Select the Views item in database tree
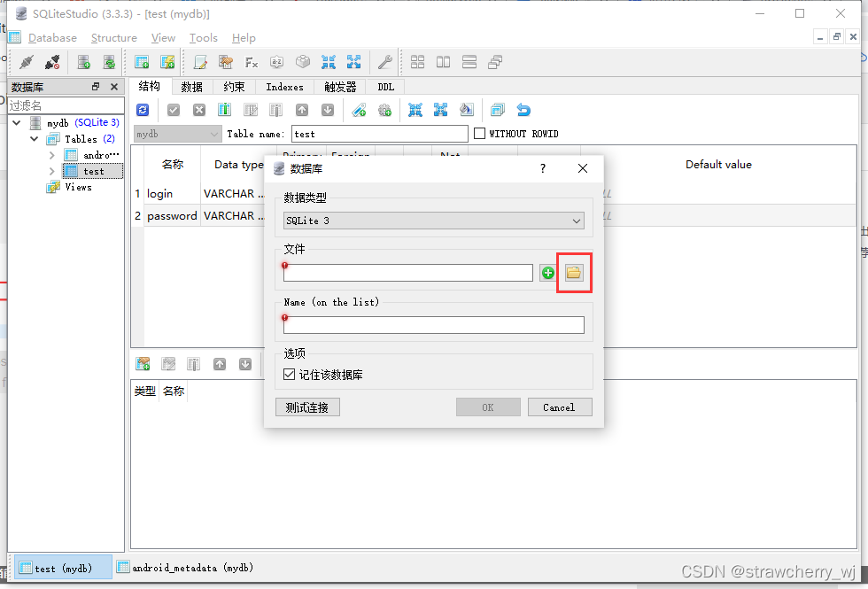Viewport: 868px width, 589px height. pos(78,187)
